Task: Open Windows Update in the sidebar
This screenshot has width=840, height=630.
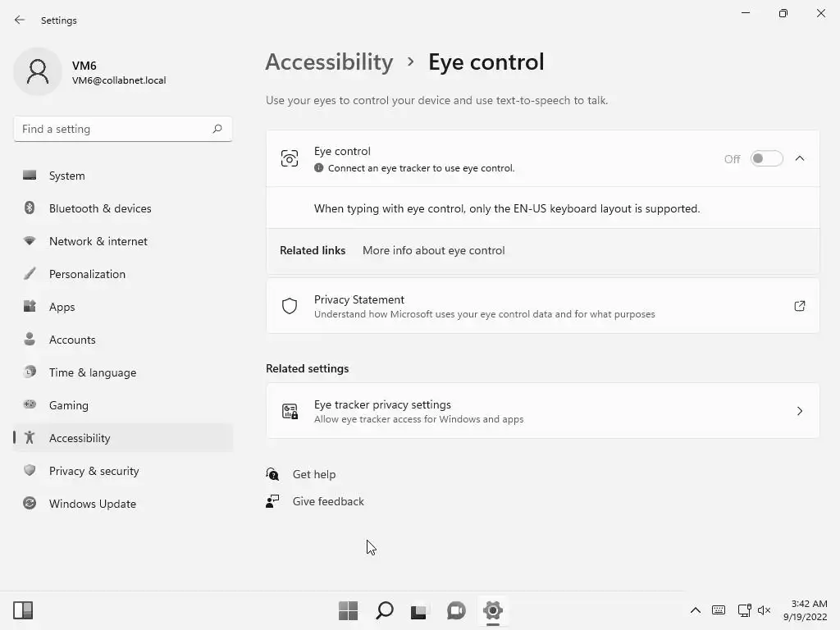Action: tap(93, 504)
